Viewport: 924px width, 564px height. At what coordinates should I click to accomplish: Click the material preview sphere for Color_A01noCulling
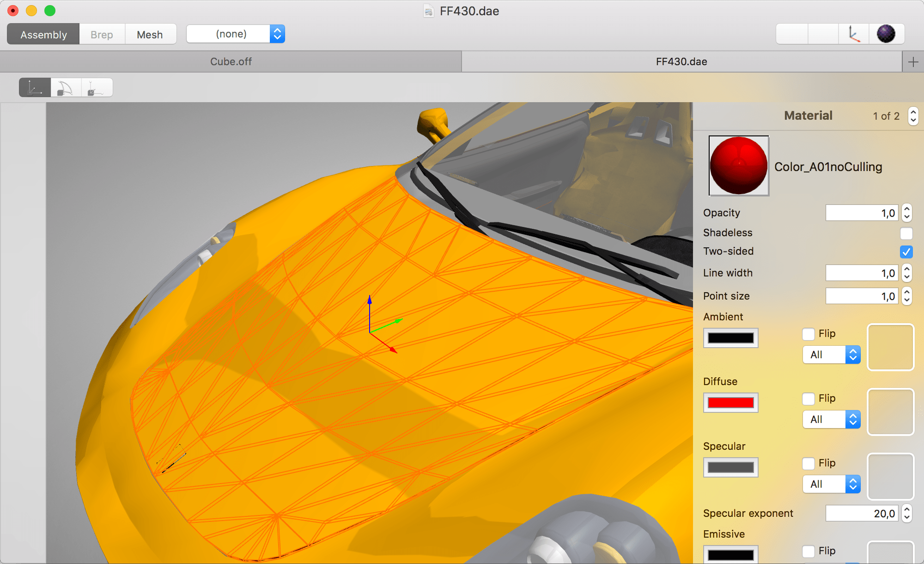[x=738, y=165]
